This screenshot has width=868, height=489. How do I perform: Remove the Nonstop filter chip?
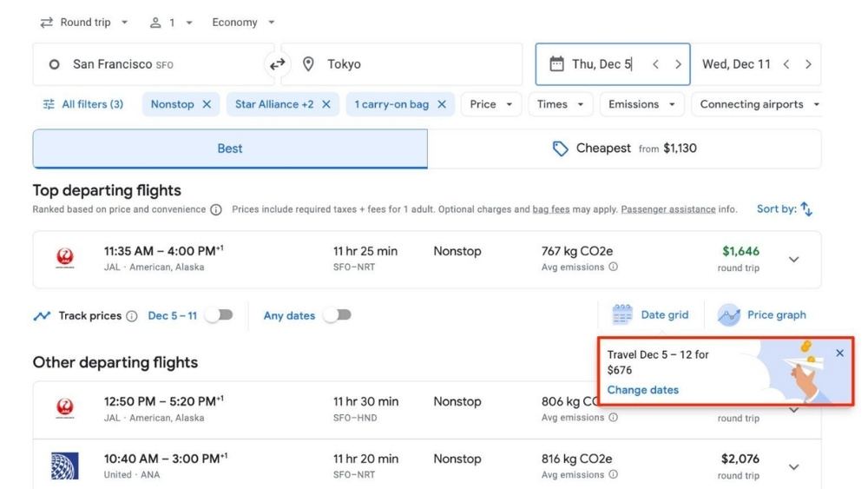point(207,104)
